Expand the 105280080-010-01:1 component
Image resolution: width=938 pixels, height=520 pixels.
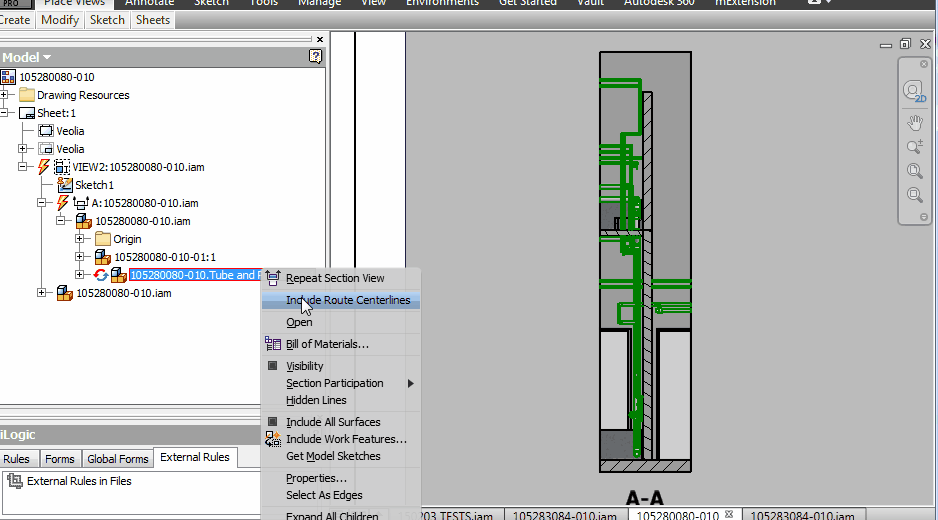pyautogui.click(x=80, y=257)
